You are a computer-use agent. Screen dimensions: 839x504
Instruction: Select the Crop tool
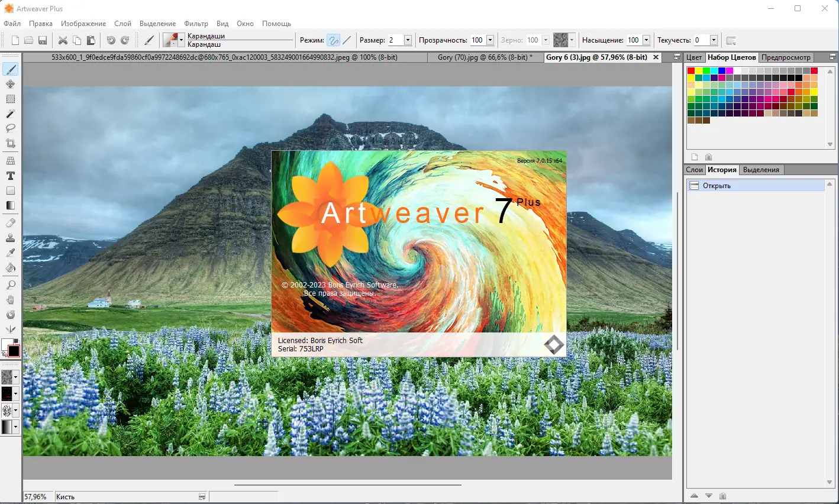click(x=10, y=143)
